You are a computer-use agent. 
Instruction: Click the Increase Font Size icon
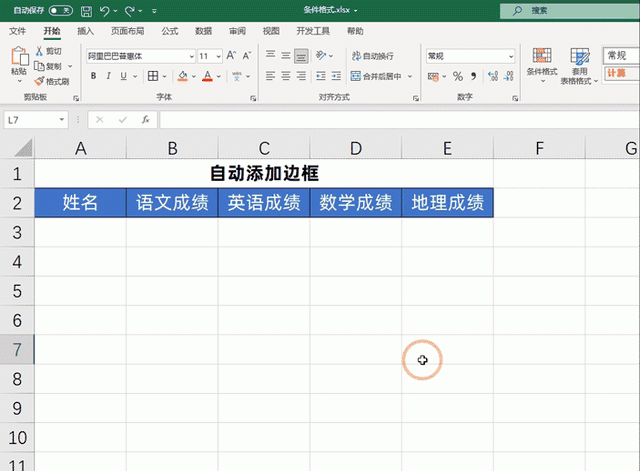click(x=231, y=56)
